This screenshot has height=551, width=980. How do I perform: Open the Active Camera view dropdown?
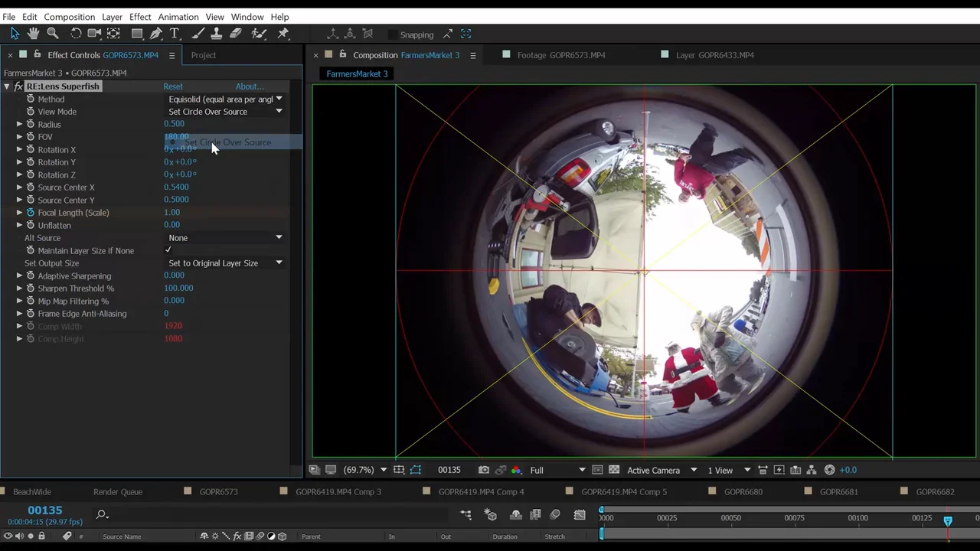pyautogui.click(x=661, y=470)
